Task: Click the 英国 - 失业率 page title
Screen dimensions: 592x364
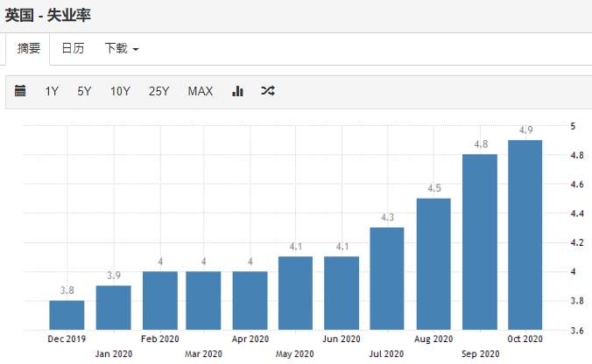Action: click(47, 16)
